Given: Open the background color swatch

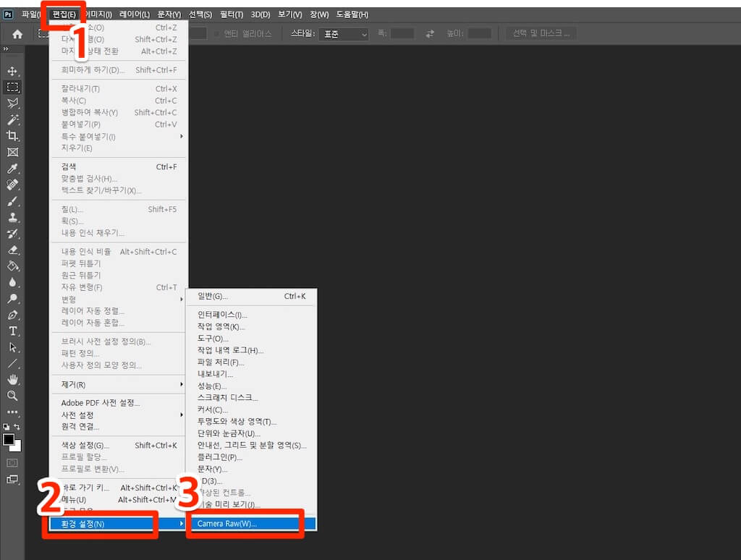Looking at the screenshot, I should point(17,446).
